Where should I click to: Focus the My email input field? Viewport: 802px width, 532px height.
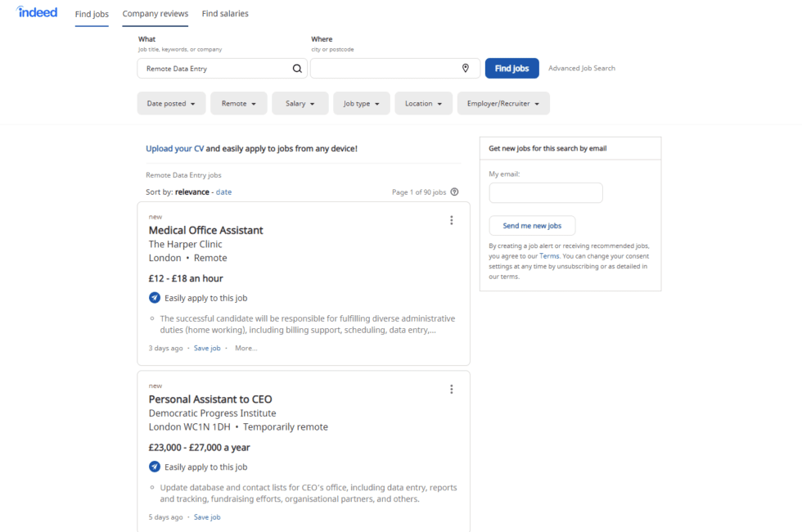click(x=546, y=193)
